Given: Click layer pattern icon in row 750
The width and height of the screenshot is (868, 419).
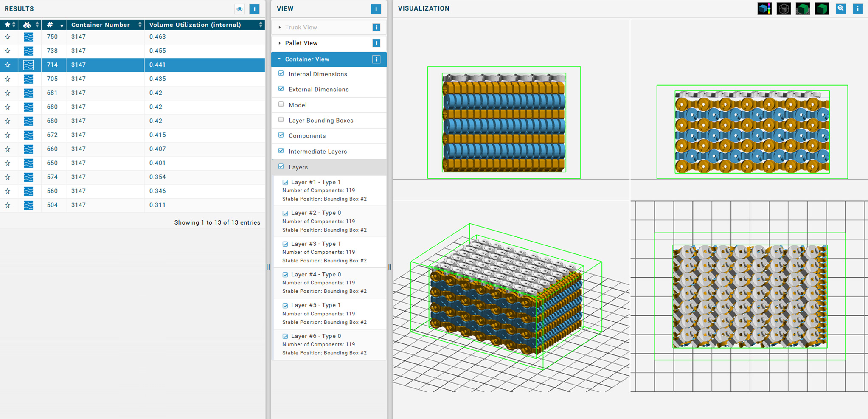Looking at the screenshot, I should tap(28, 37).
